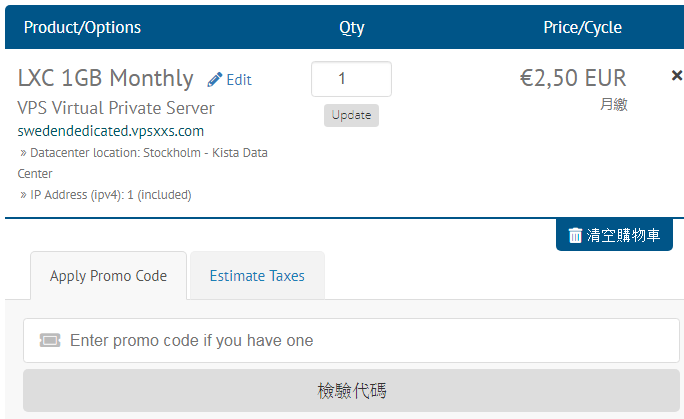Click the pencil Edit icon
684x419 pixels.
(x=215, y=80)
